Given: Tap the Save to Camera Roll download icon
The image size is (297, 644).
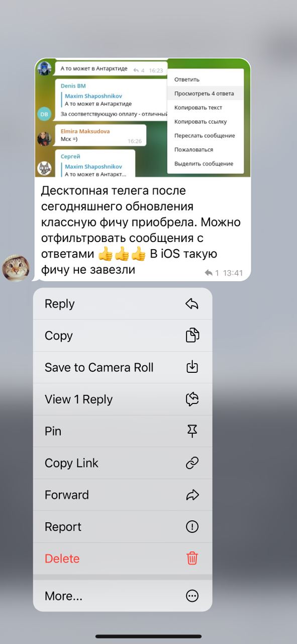Looking at the screenshot, I should (x=192, y=367).
